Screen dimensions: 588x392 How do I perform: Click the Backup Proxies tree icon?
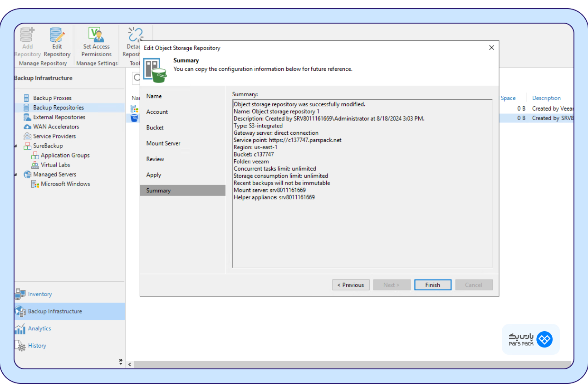27,98
